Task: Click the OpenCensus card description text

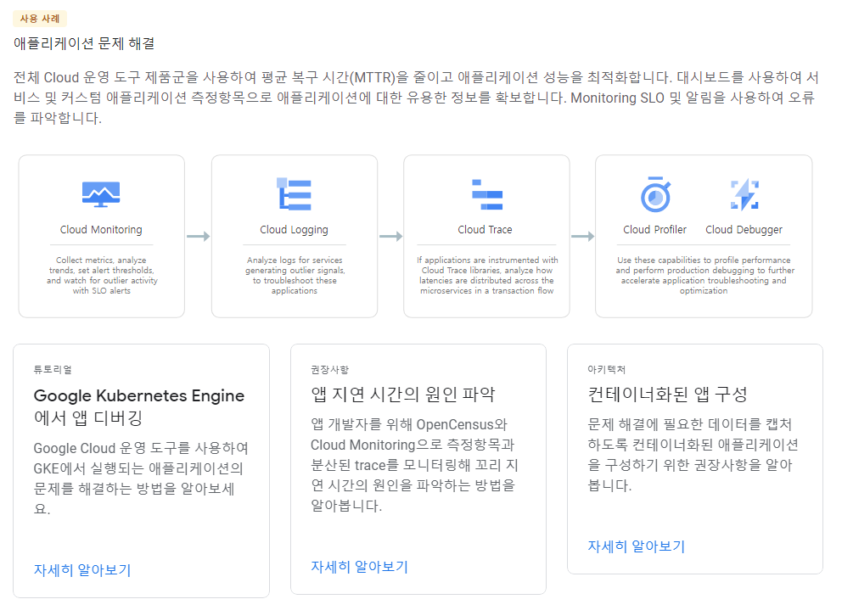Action: click(x=414, y=465)
